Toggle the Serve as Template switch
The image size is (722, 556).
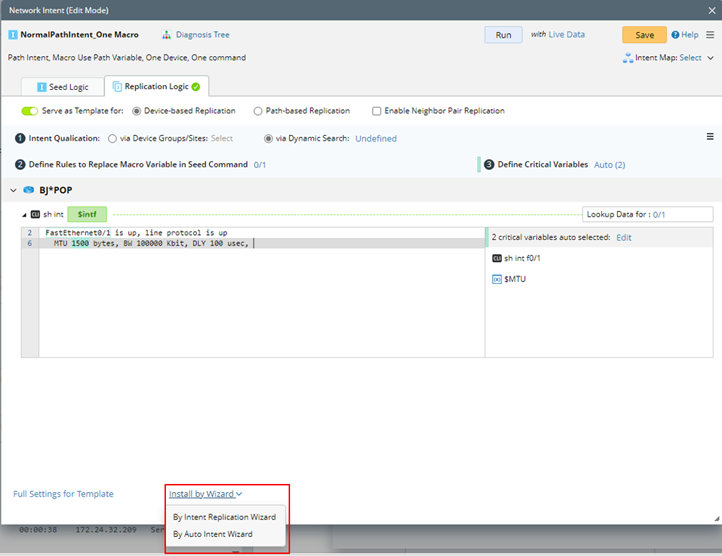click(29, 111)
